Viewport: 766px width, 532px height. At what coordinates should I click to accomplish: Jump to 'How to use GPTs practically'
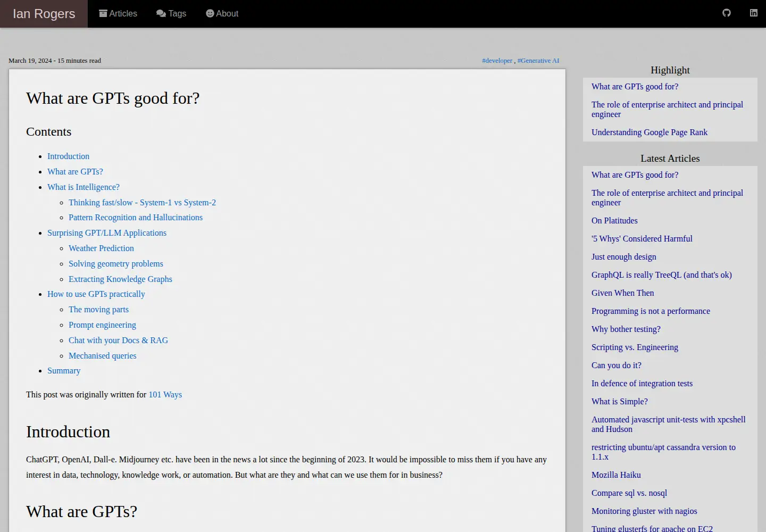96,294
